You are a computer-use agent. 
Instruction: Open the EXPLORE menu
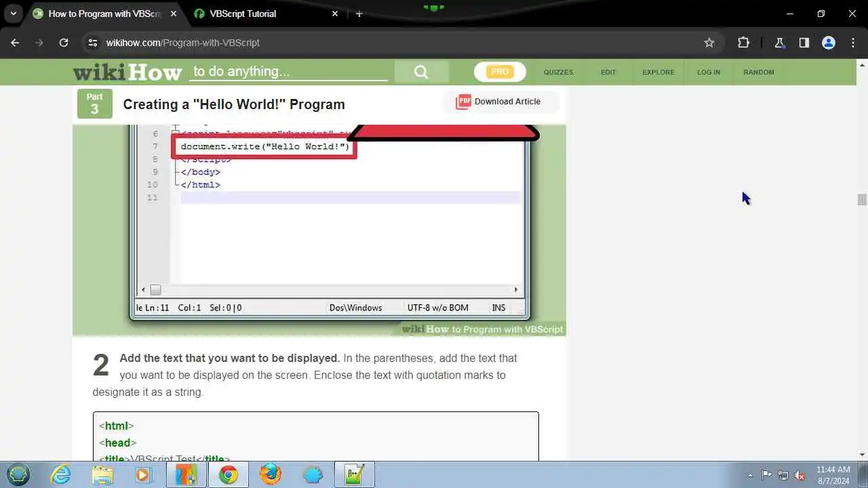(658, 72)
